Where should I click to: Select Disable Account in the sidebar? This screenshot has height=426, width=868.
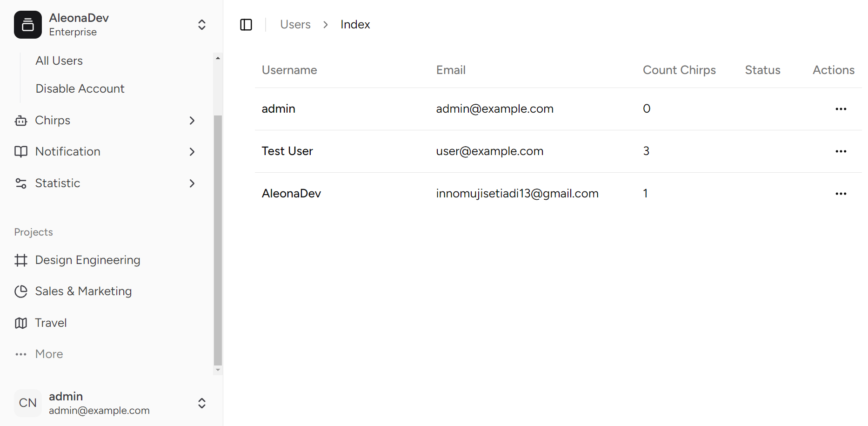click(x=80, y=89)
